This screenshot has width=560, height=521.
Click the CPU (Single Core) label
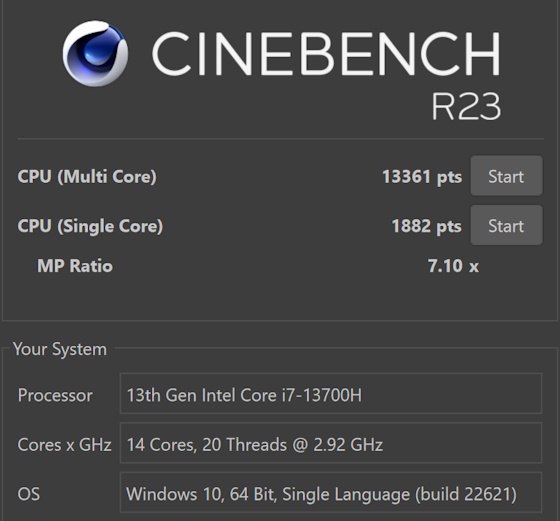click(x=90, y=226)
